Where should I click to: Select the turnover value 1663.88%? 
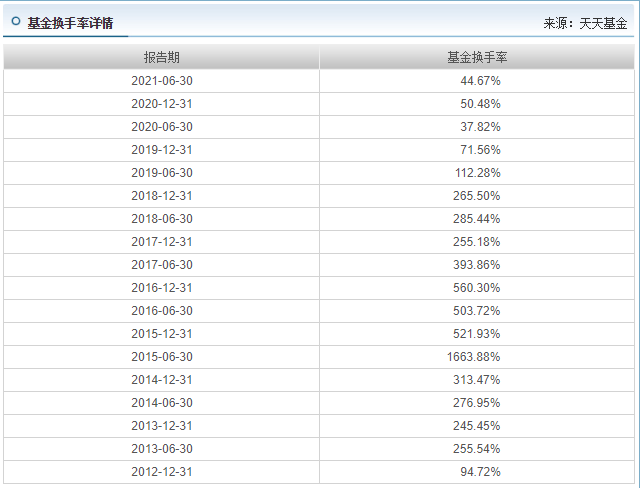[473, 357]
